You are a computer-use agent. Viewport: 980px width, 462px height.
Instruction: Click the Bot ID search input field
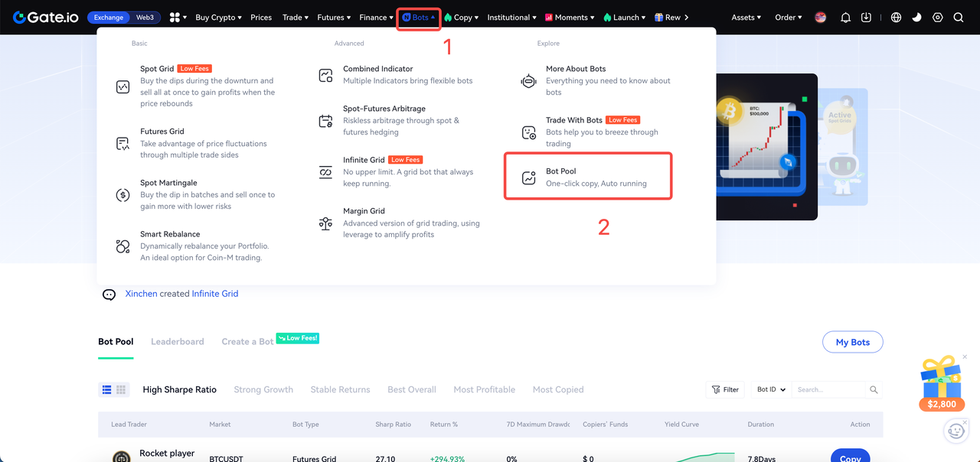coord(828,390)
